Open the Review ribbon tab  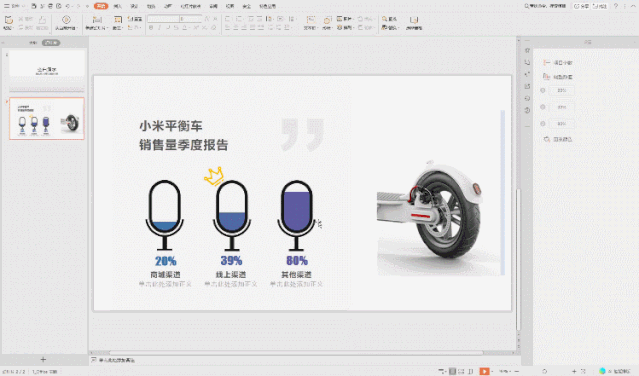[x=213, y=6]
